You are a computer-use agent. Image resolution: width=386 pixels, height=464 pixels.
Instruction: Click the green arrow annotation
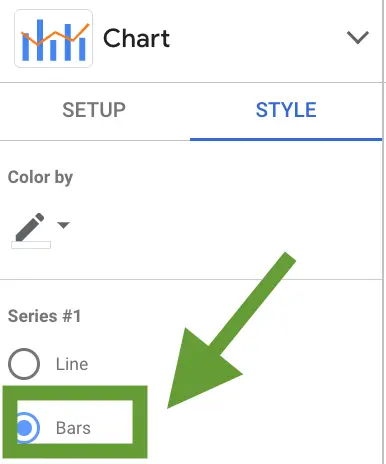226,335
